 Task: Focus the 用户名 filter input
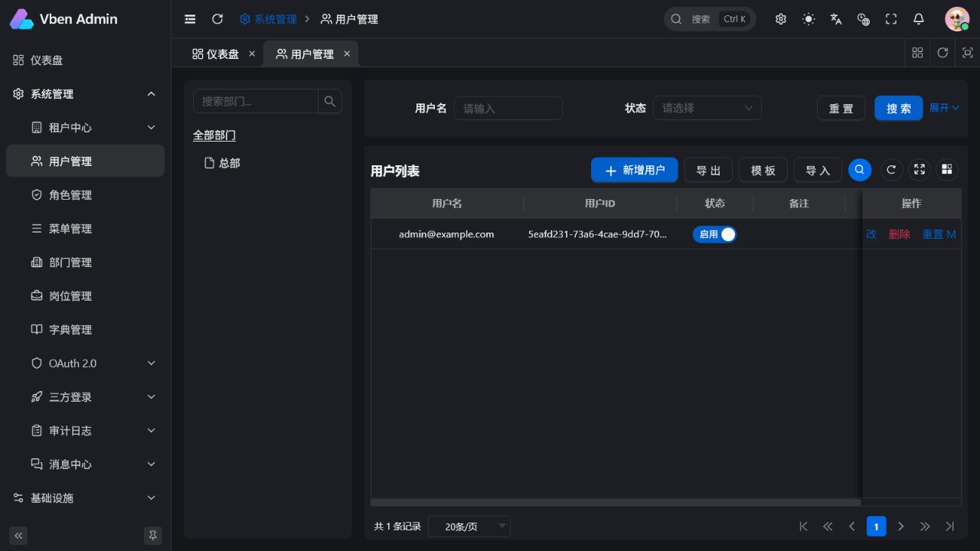pos(508,108)
